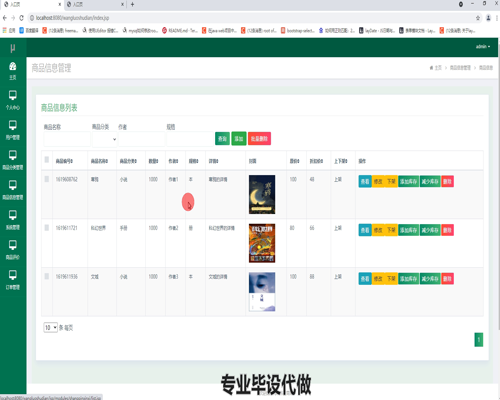The width and height of the screenshot is (500, 400).
Task: Open the UEditor bookmark
Action: point(100,30)
